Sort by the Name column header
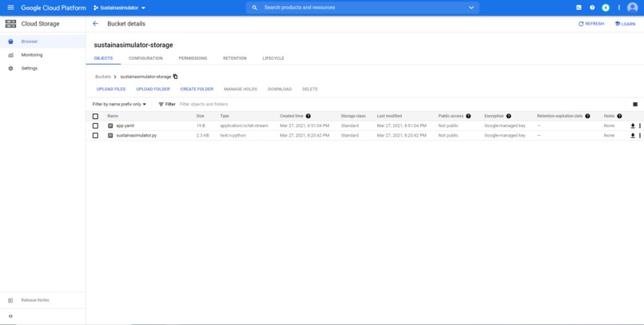This screenshot has height=325, width=644. (x=113, y=116)
